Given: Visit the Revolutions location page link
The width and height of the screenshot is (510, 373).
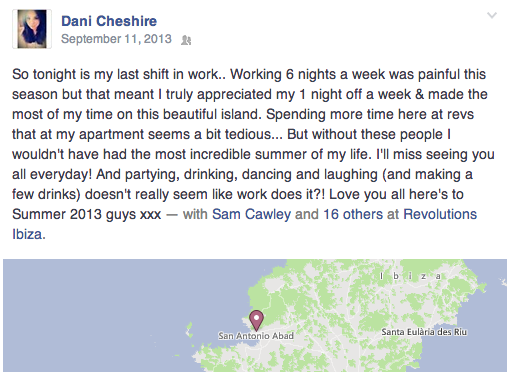Looking at the screenshot, I should 440,214.
